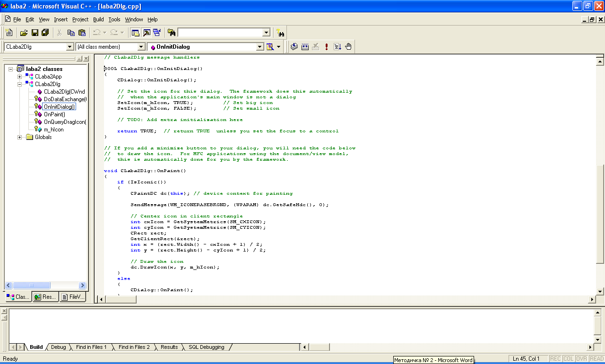Viewport: 605px width, 364px height.
Task: Click the Search binoculars icon
Action: (281, 33)
